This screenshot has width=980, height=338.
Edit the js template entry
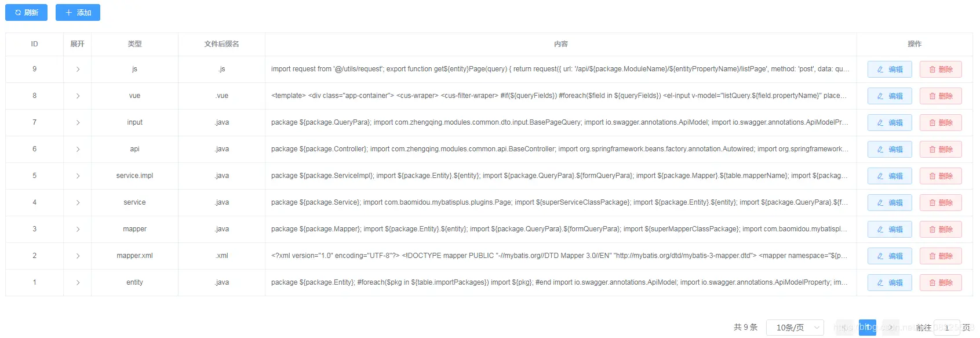coord(889,69)
